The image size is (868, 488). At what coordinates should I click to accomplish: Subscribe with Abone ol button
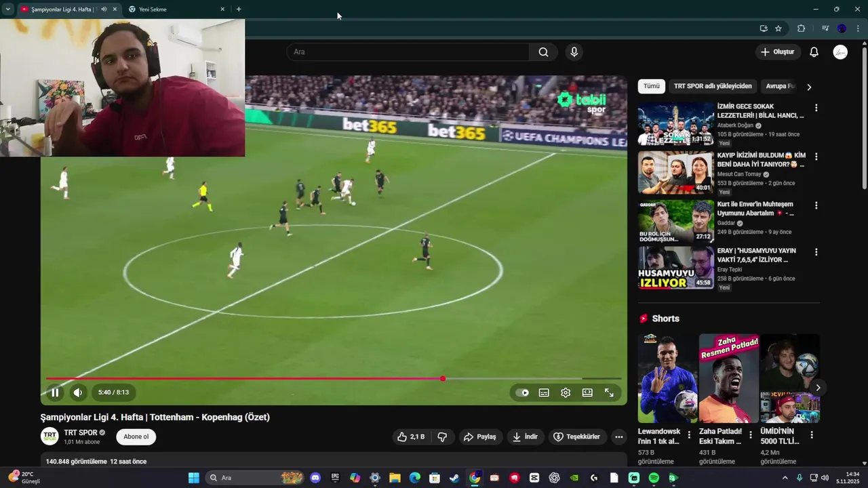136,436
